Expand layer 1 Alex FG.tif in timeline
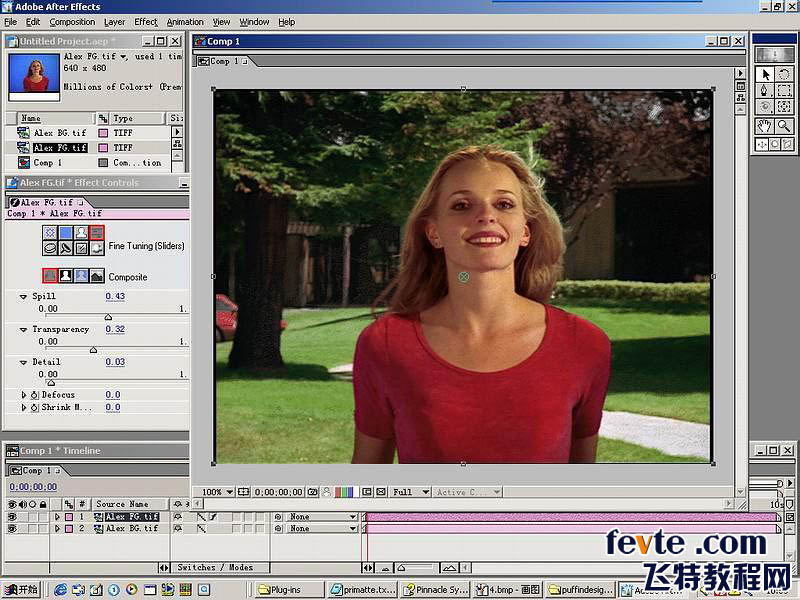This screenshot has width=800, height=600. pyautogui.click(x=57, y=517)
